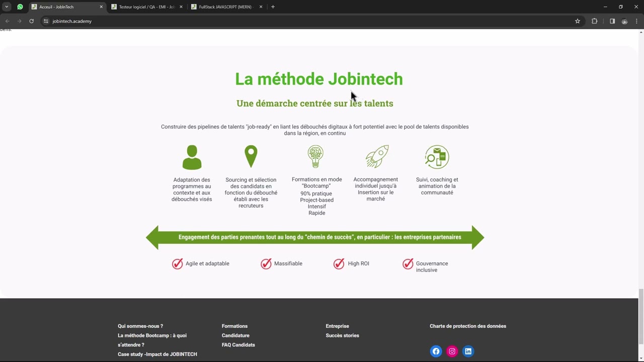Open the Candidature footer link
This screenshot has height=362, width=644.
coord(235,335)
